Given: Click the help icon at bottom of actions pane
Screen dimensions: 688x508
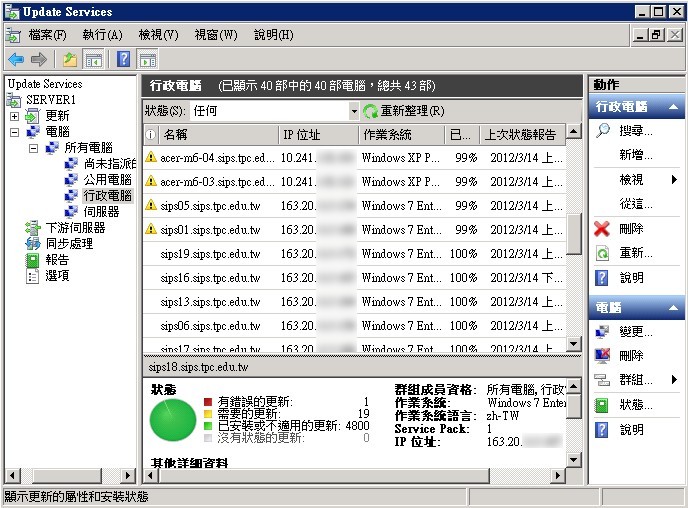Looking at the screenshot, I should click(x=602, y=429).
